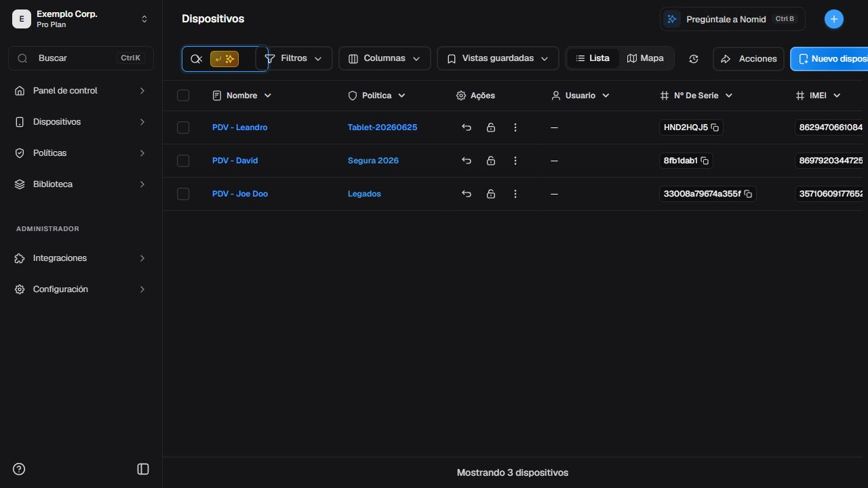Image resolution: width=868 pixels, height=488 pixels.
Task: Open Dispositivos in sidebar
Action: click(x=81, y=122)
